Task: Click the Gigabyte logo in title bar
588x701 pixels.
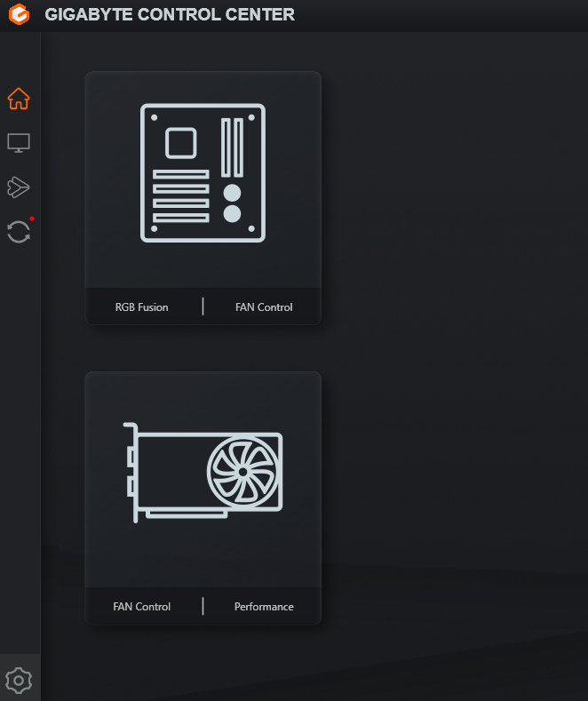Action: pos(20,14)
